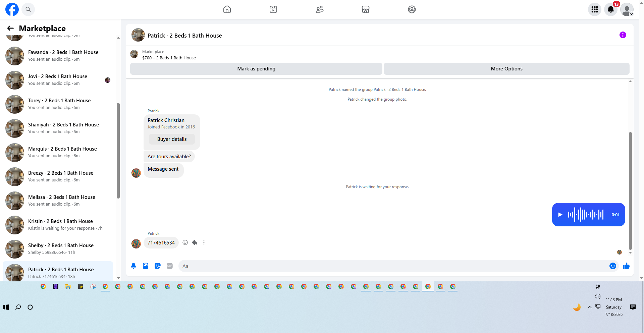This screenshot has height=333, width=644.
Task: Select Patrick's chat in the conversation list
Action: (x=58, y=272)
